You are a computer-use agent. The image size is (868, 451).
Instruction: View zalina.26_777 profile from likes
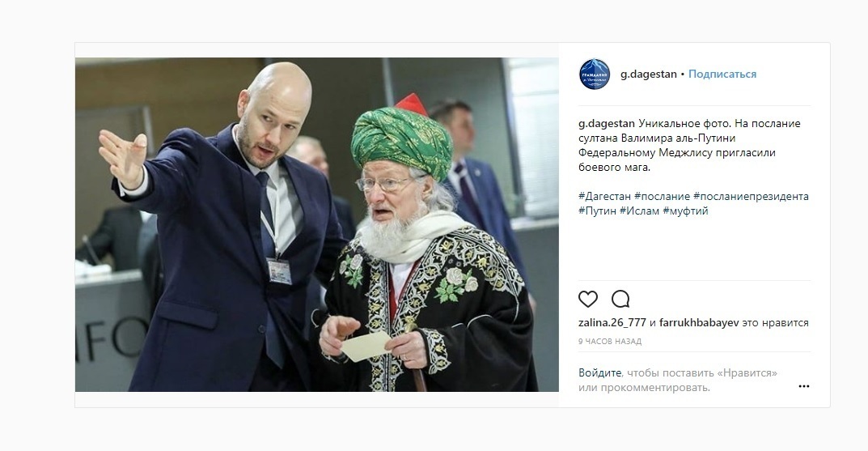(x=612, y=322)
